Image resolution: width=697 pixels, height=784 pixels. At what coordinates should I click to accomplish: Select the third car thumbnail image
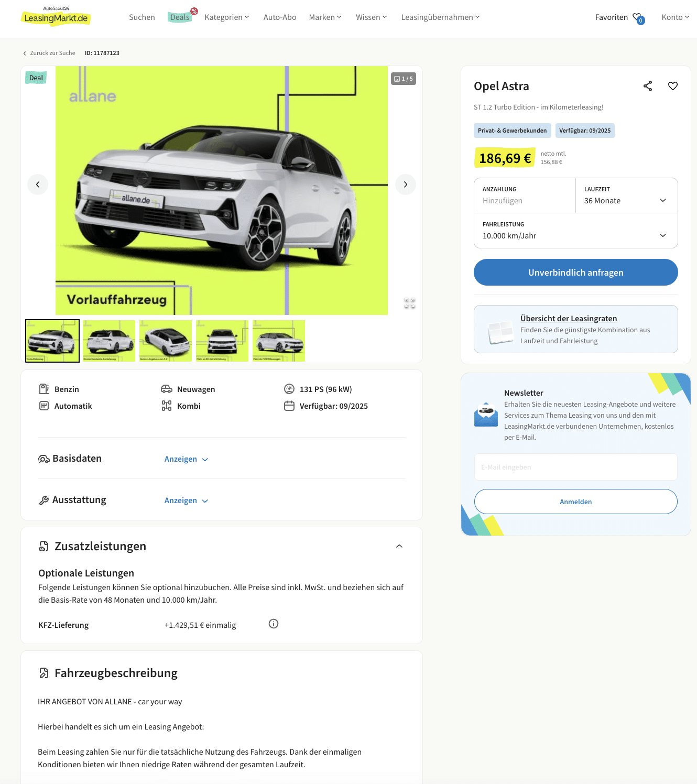166,341
